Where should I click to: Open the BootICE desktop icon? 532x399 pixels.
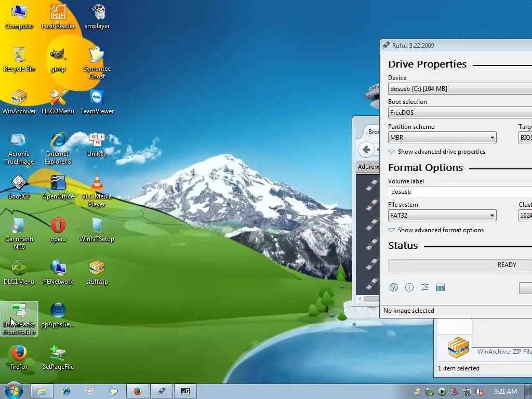coord(19,187)
